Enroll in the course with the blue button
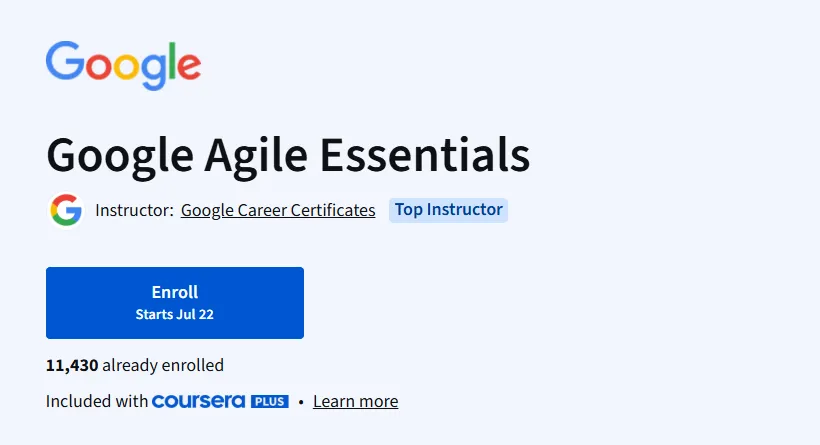Screen dimensions: 820x445 click(x=175, y=303)
